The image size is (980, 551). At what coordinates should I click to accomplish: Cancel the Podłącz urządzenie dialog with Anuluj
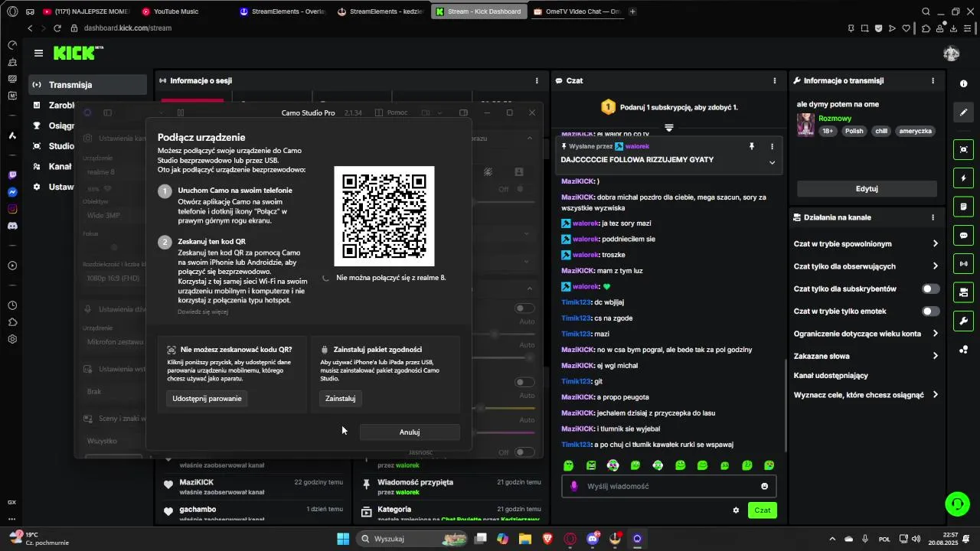[410, 432]
